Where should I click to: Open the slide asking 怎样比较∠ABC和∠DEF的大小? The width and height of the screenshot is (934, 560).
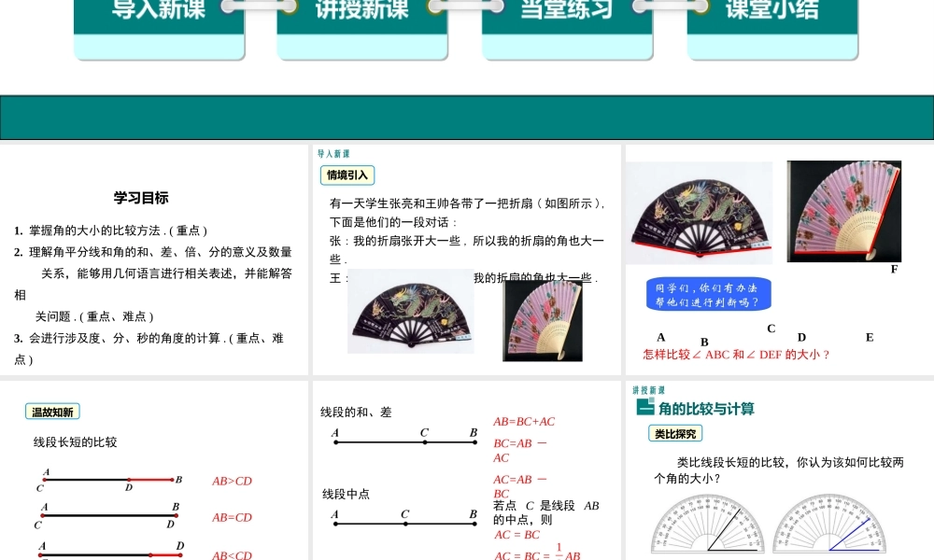780,259
